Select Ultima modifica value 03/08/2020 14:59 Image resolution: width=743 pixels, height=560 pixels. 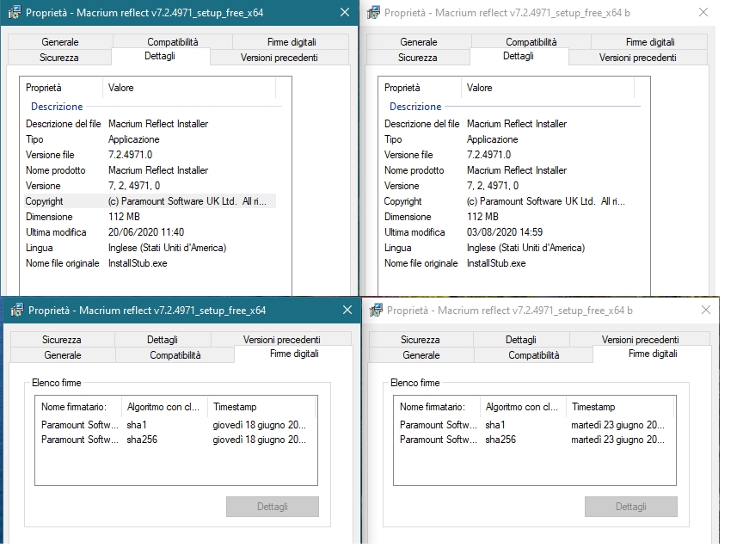(505, 232)
